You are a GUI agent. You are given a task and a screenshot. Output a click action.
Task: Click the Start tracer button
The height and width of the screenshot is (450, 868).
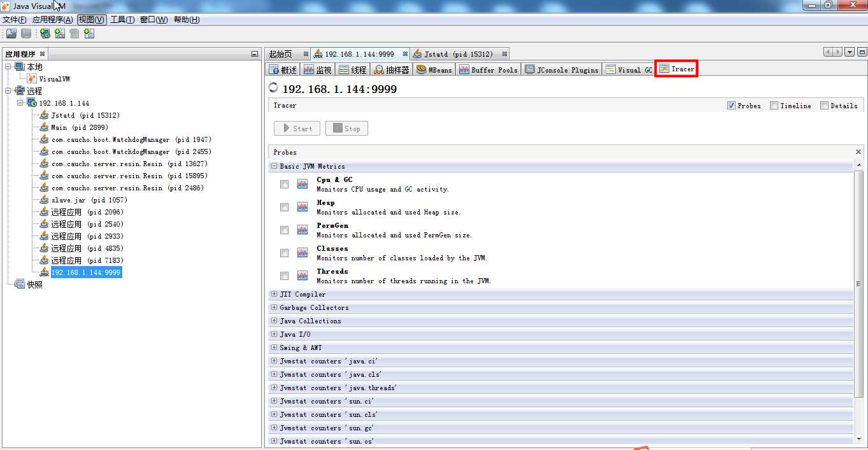[x=297, y=129]
